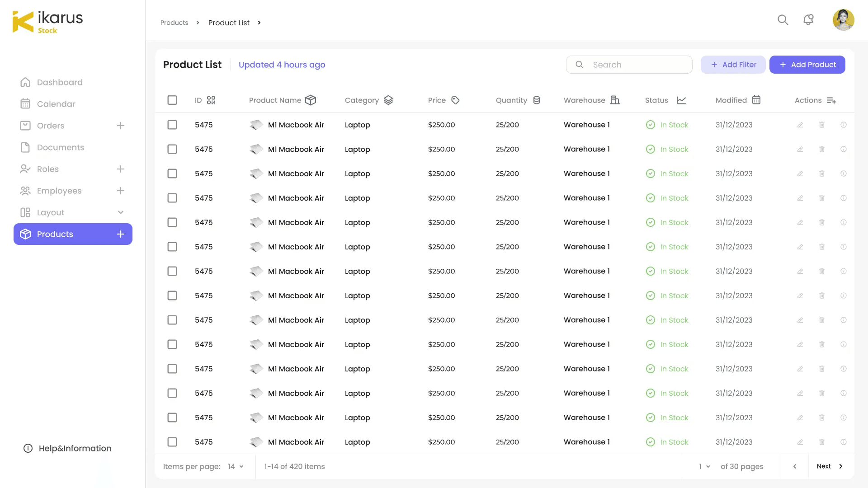Click the Modified column calendar icon
The width and height of the screenshot is (868, 488).
click(756, 100)
